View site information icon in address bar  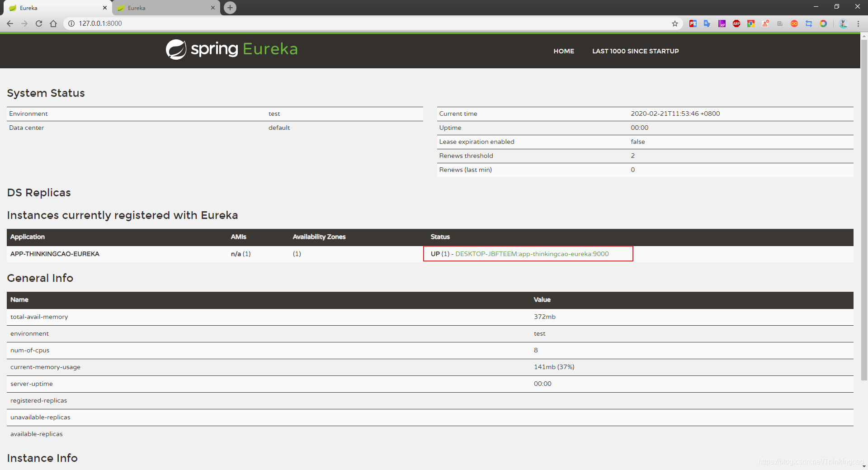pyautogui.click(x=71, y=24)
